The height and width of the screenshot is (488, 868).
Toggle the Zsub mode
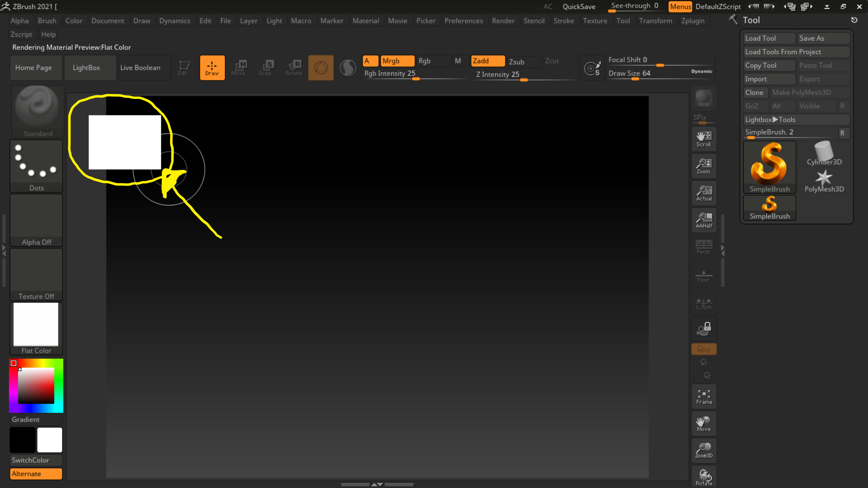[x=523, y=62]
